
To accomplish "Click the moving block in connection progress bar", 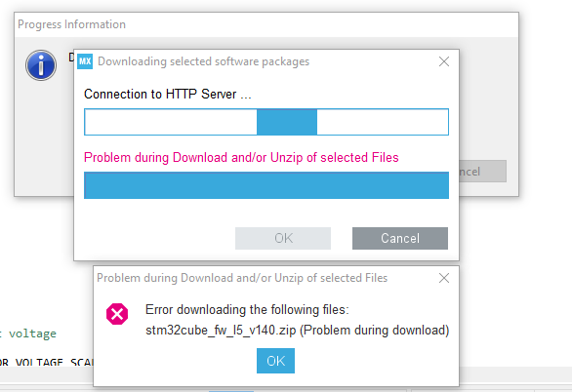I will pos(287,122).
